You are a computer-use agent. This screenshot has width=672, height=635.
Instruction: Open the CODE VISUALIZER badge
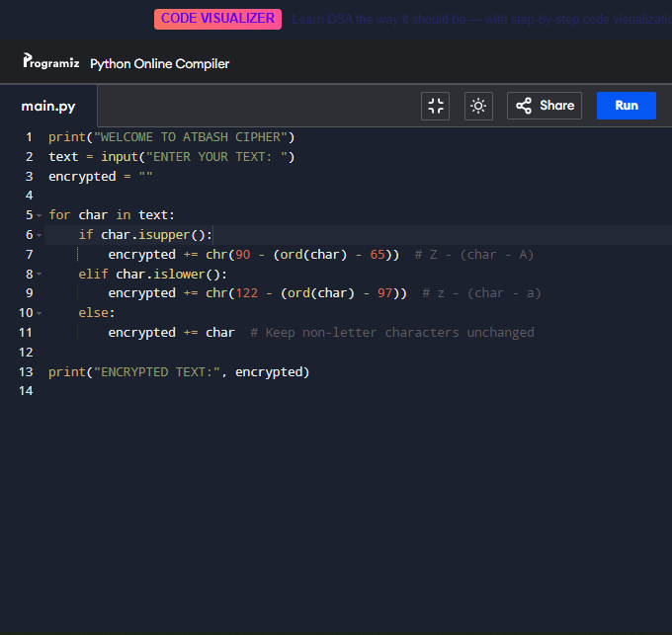217,19
